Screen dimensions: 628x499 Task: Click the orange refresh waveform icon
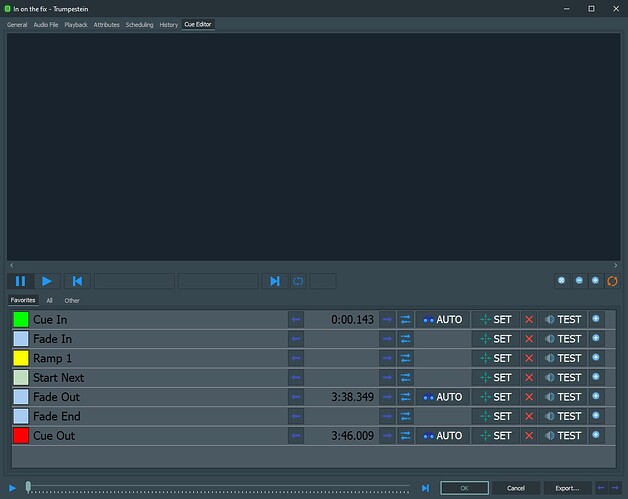[x=612, y=281]
